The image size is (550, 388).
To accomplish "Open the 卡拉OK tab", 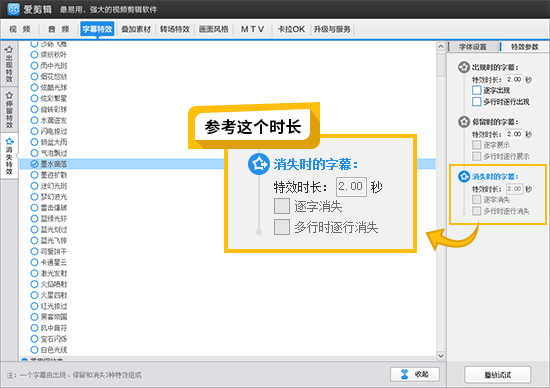I will point(291,29).
